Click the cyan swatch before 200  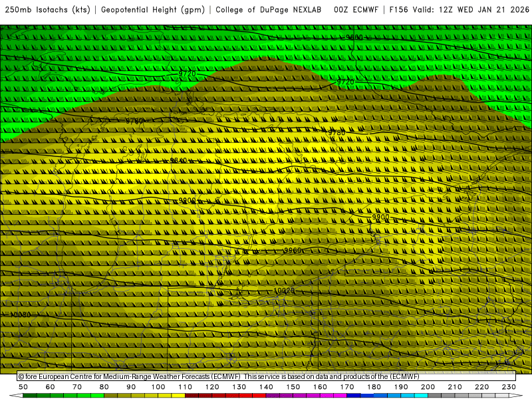pyautogui.click(x=421, y=396)
